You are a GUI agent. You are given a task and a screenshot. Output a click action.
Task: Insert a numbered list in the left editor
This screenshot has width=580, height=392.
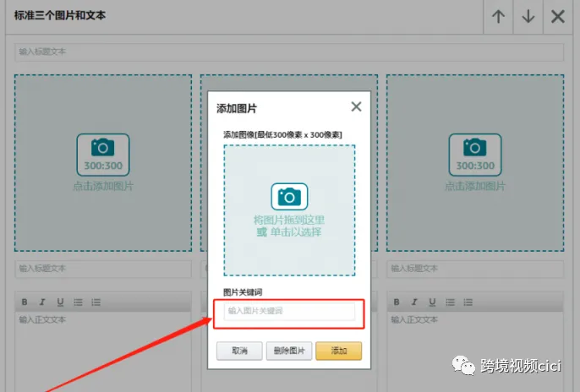96,302
